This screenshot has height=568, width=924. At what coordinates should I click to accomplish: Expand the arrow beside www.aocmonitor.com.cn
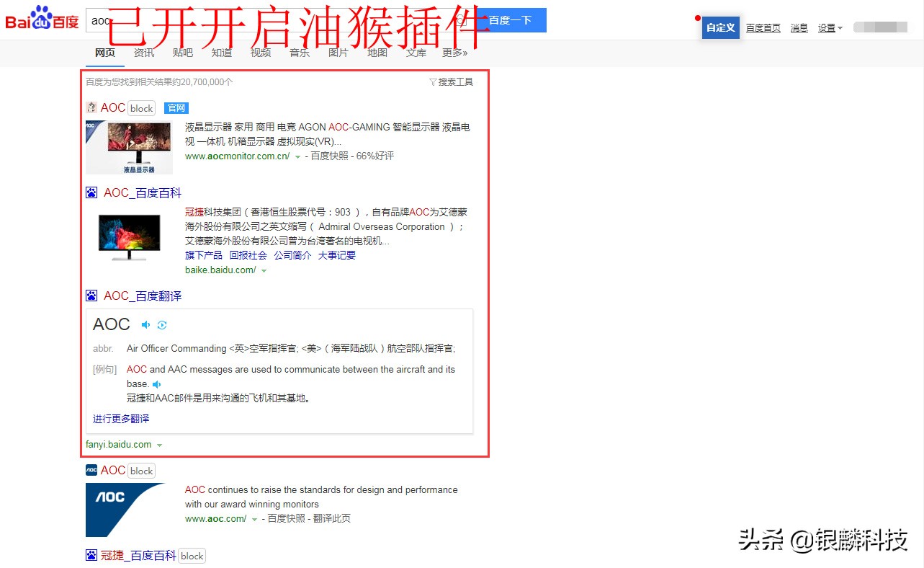[297, 156]
